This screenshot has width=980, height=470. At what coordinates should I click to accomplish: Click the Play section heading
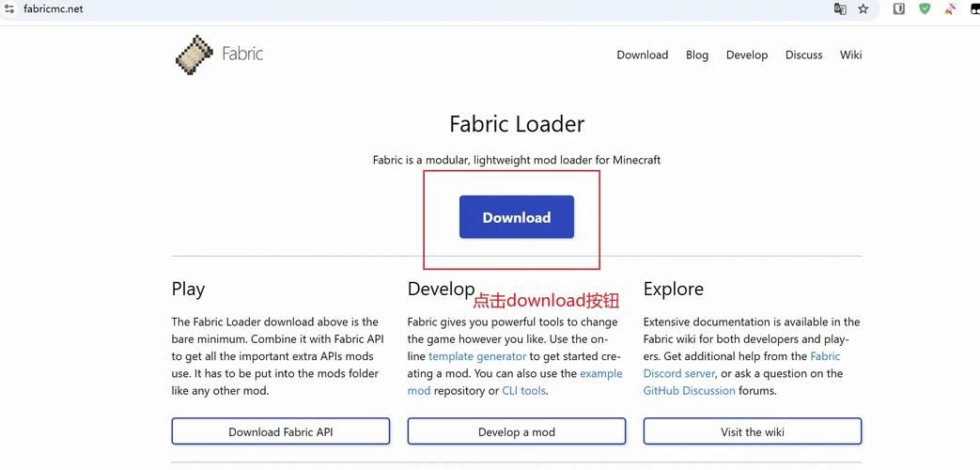(188, 290)
